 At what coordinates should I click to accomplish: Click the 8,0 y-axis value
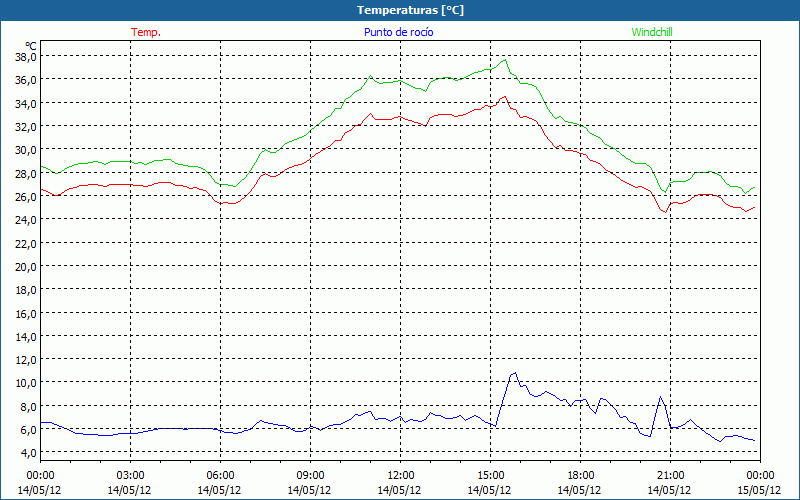click(x=28, y=406)
